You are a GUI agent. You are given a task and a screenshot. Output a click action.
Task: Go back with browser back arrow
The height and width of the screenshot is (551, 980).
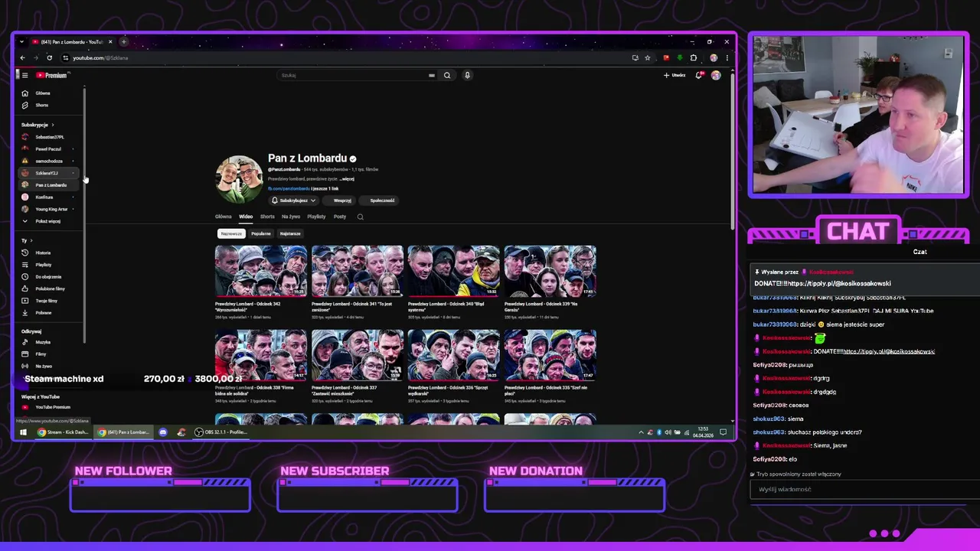tap(22, 57)
